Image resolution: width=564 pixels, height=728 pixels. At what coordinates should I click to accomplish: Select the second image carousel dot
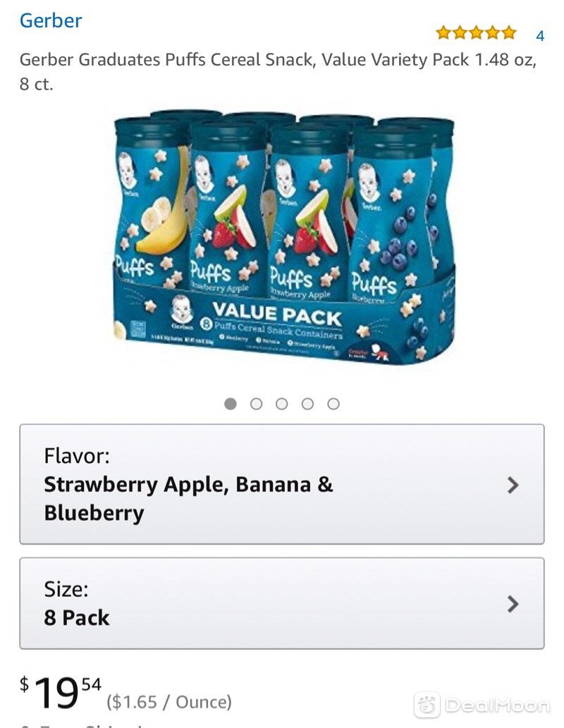[256, 404]
